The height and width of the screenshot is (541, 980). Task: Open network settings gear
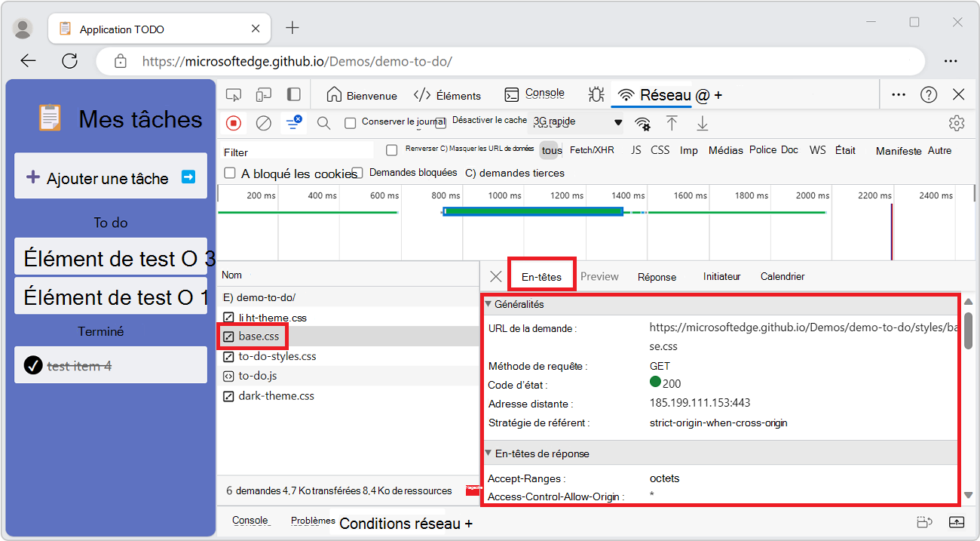957,123
